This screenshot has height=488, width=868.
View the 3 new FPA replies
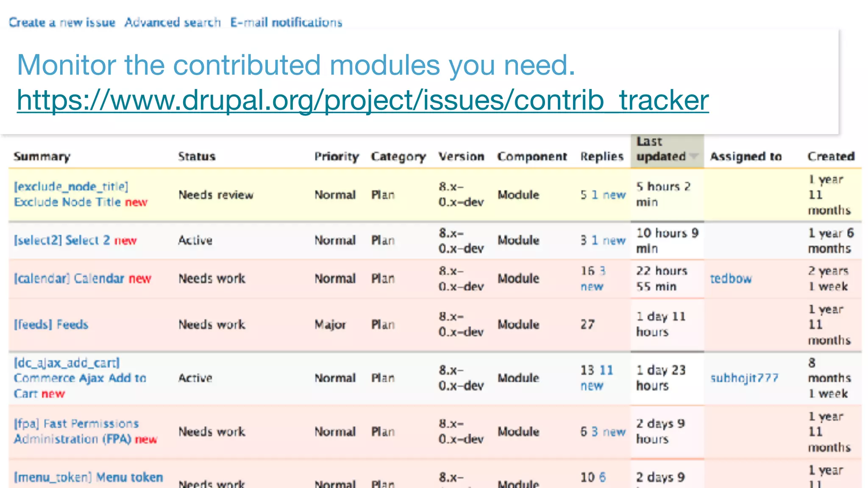point(609,432)
